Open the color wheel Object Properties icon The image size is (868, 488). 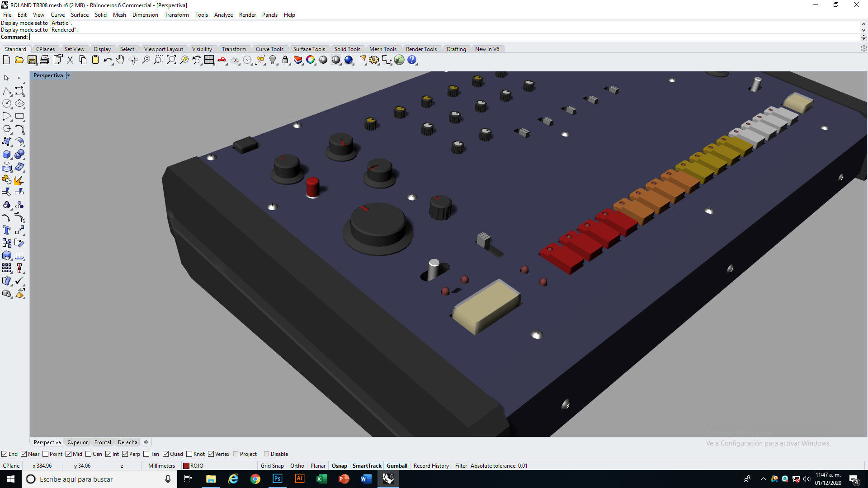(x=311, y=60)
